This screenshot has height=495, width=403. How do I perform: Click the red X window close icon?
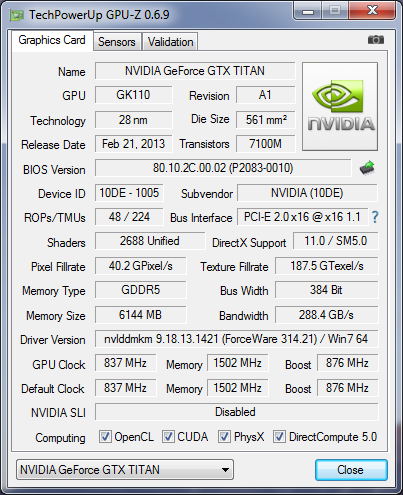pos(372,11)
